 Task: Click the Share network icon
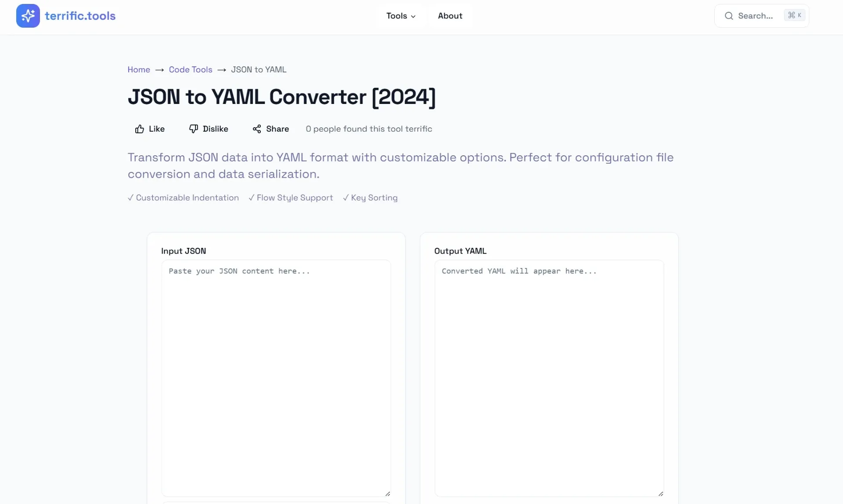(x=257, y=129)
